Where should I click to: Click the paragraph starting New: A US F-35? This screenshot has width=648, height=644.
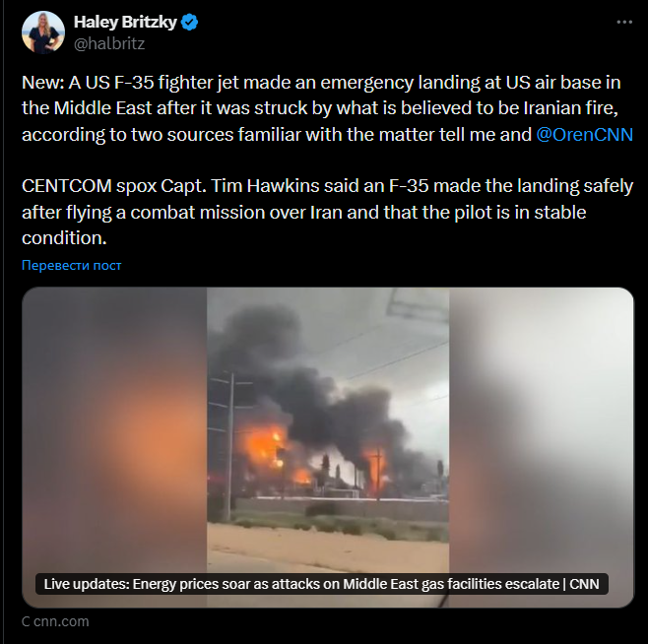pyautogui.click(x=327, y=108)
